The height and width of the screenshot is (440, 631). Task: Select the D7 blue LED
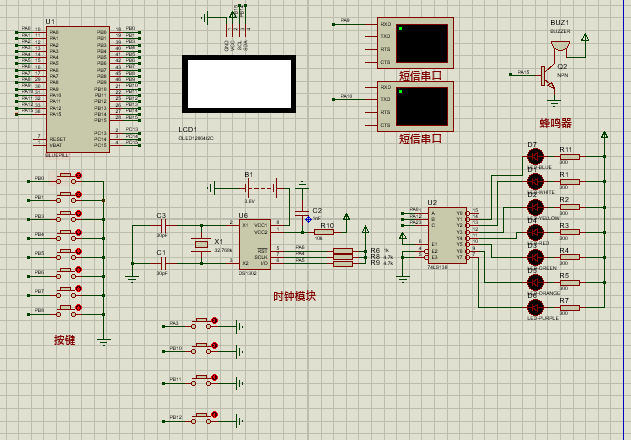coord(535,157)
